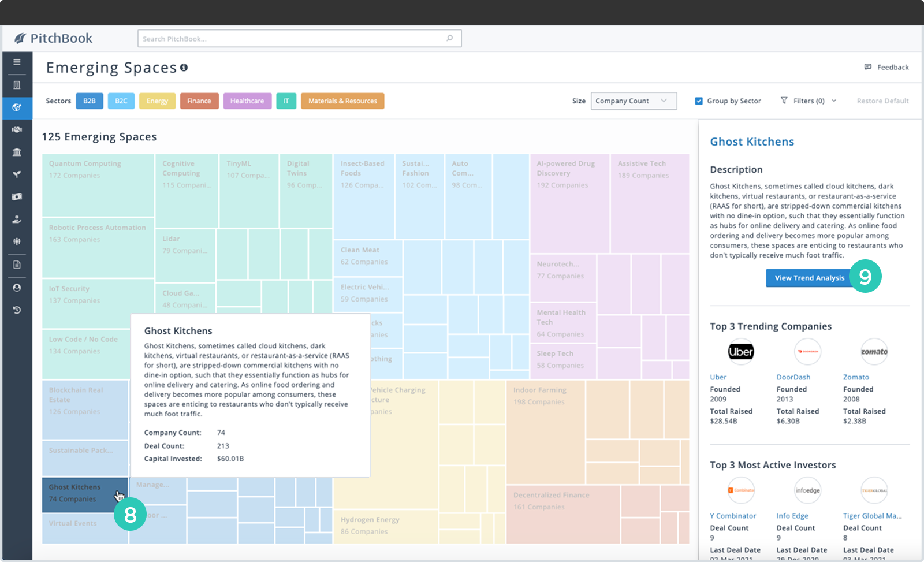
Task: Click the Info Edge investor logo
Action: 807,490
